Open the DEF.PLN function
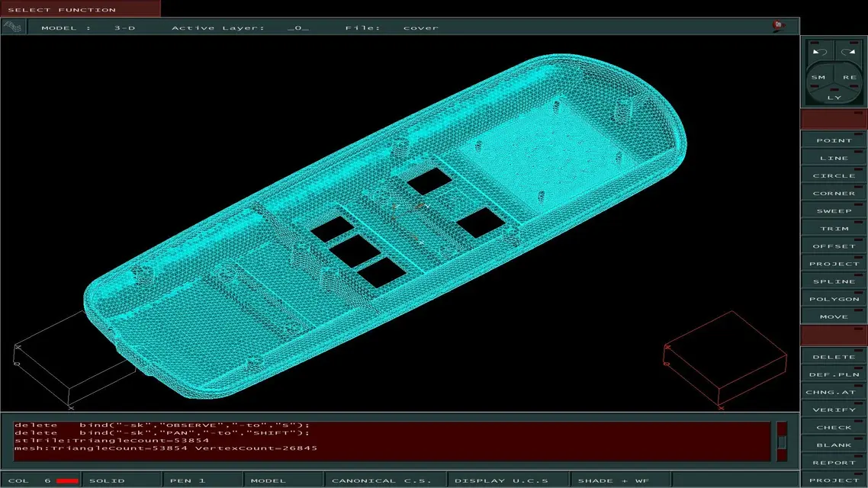Image resolution: width=868 pixels, height=488 pixels. tap(834, 374)
